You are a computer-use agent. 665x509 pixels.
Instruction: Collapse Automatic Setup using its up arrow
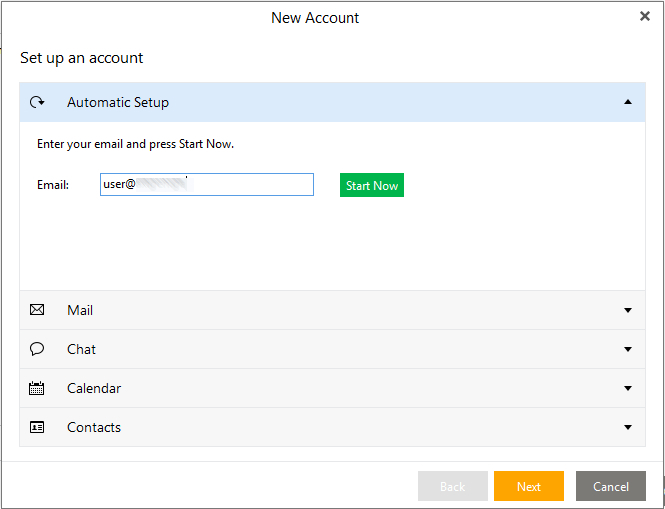pyautogui.click(x=627, y=102)
